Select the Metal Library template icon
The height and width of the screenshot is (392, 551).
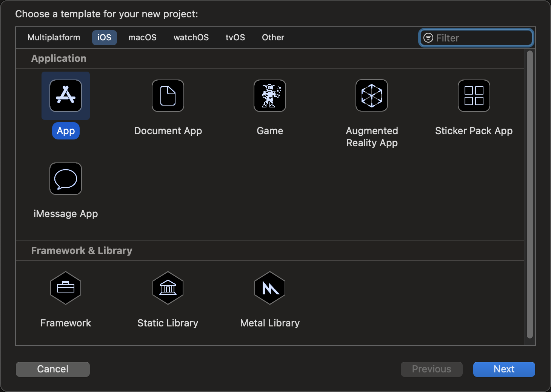[270, 288]
